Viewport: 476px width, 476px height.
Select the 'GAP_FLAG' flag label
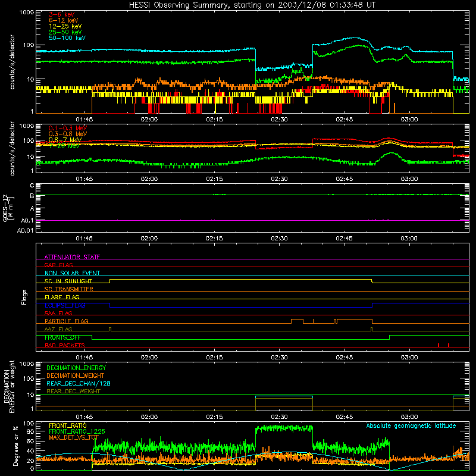(x=58, y=265)
